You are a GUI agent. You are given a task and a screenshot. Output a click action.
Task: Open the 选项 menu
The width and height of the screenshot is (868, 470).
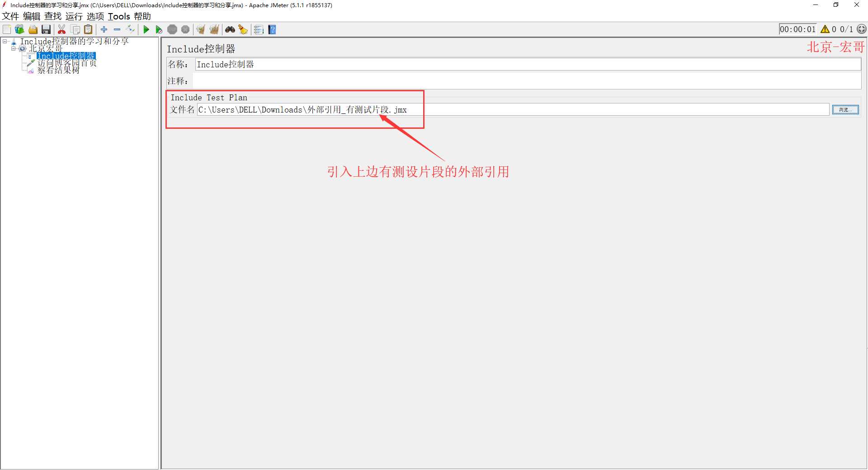(x=95, y=16)
